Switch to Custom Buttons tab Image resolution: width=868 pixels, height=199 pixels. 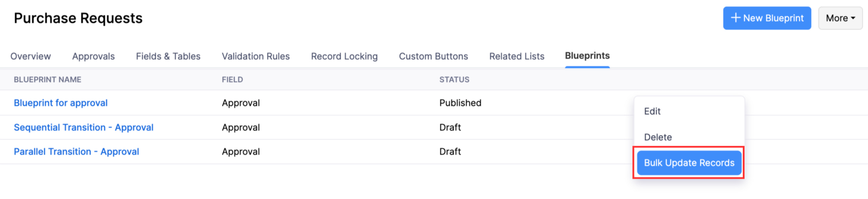pyautogui.click(x=433, y=56)
